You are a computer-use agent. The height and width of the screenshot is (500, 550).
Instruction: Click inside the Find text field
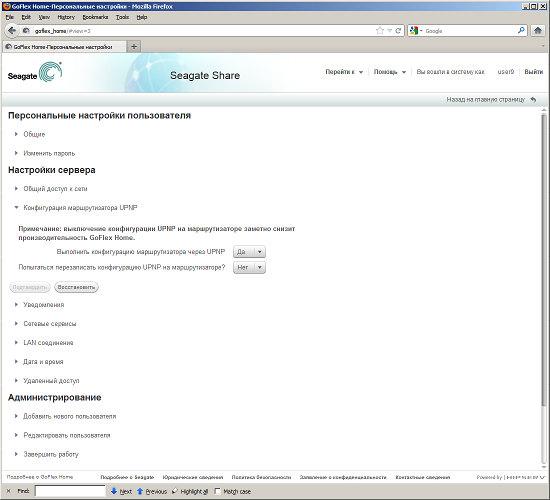pyautogui.click(x=70, y=491)
